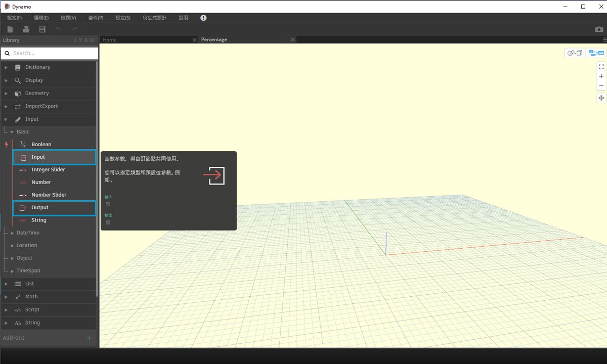Click the Math category x-squared icon
The image size is (607, 364).
point(18,297)
